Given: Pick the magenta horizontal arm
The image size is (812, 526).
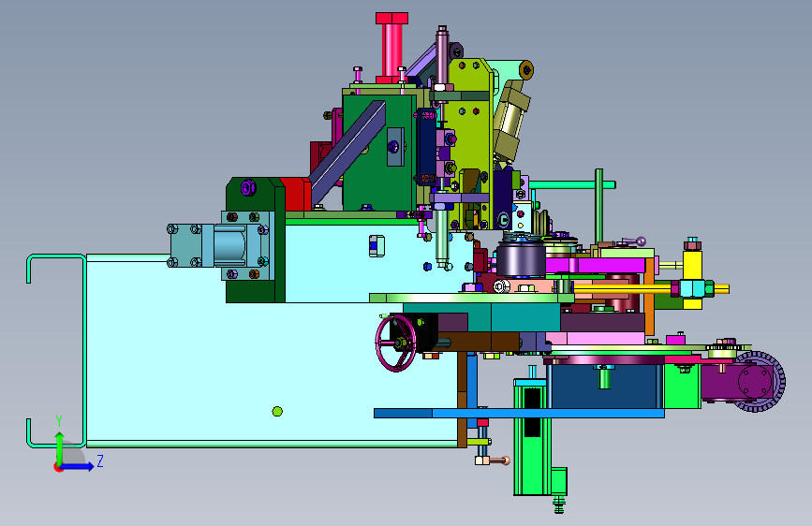Looking at the screenshot, I should [596, 266].
